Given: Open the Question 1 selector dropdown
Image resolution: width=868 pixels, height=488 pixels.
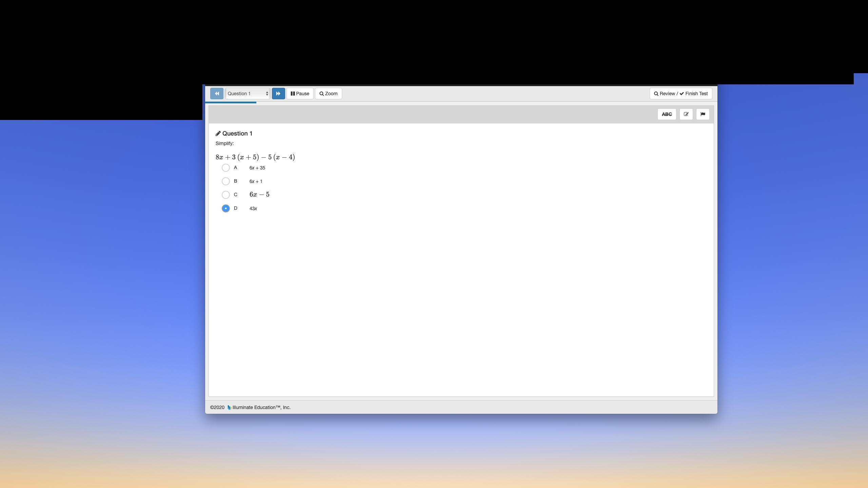Looking at the screenshot, I should (248, 94).
